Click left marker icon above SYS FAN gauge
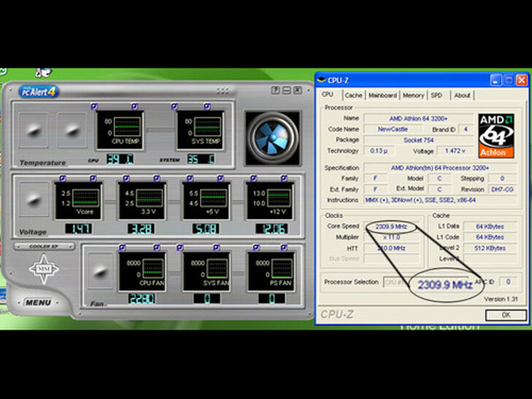532x399 pixels. pyautogui.click(x=180, y=247)
